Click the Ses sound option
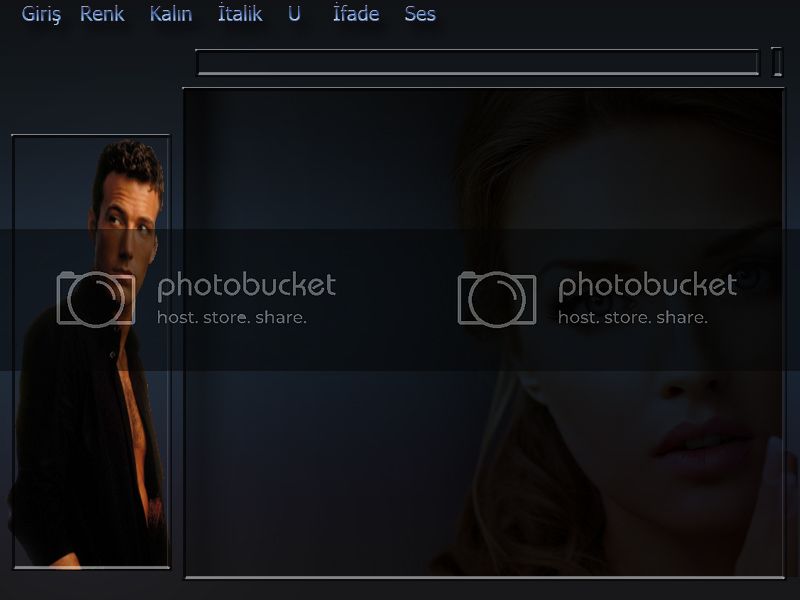Image resolution: width=800 pixels, height=600 pixels. point(420,14)
